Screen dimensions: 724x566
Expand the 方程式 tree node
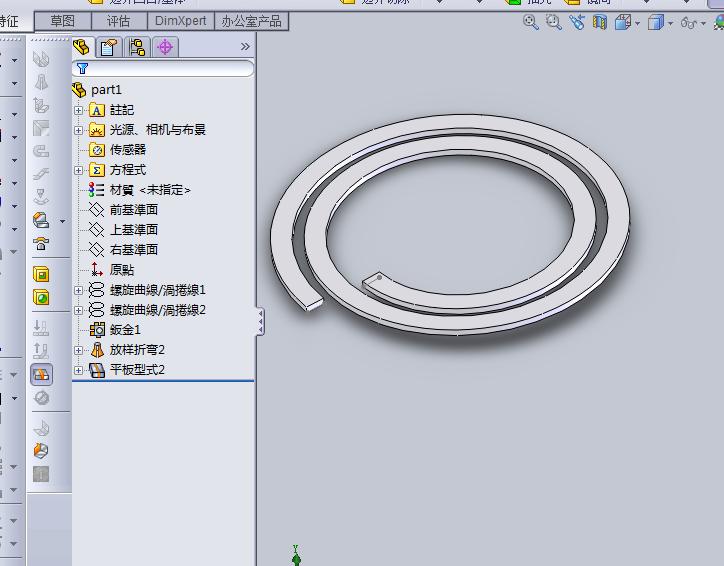pyautogui.click(x=78, y=170)
